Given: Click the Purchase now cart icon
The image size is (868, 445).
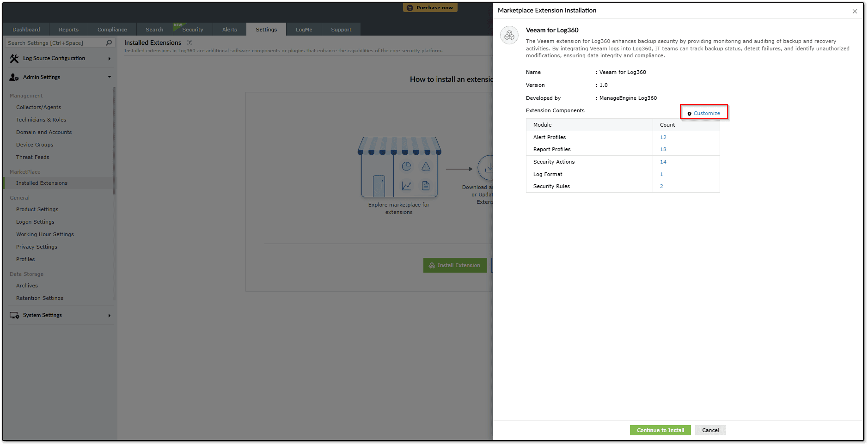Looking at the screenshot, I should (x=410, y=8).
